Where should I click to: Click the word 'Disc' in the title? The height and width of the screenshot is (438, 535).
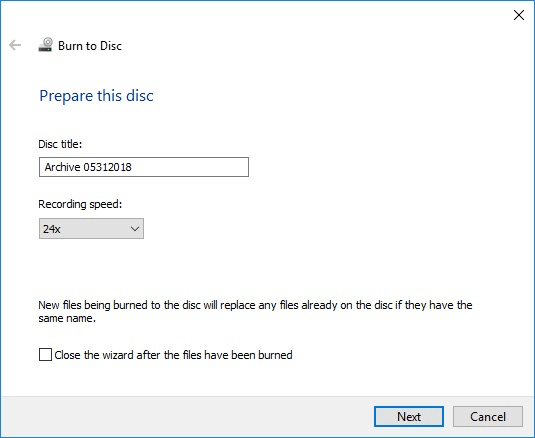click(x=111, y=46)
